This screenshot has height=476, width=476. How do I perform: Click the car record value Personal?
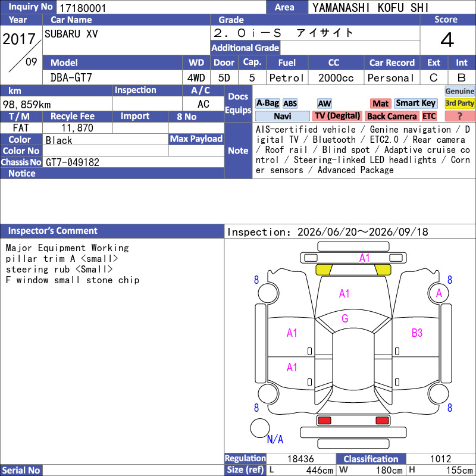(x=391, y=78)
